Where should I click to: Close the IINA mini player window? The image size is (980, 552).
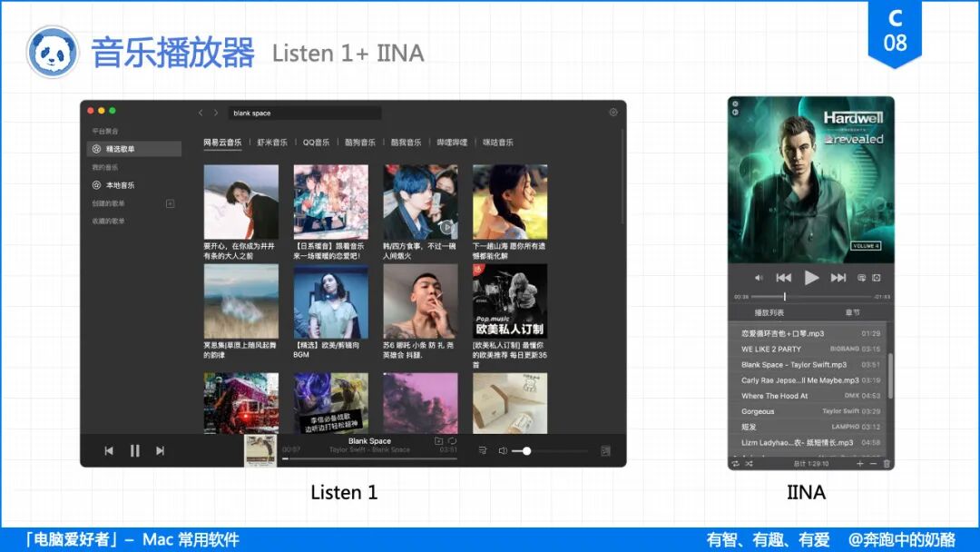[735, 103]
